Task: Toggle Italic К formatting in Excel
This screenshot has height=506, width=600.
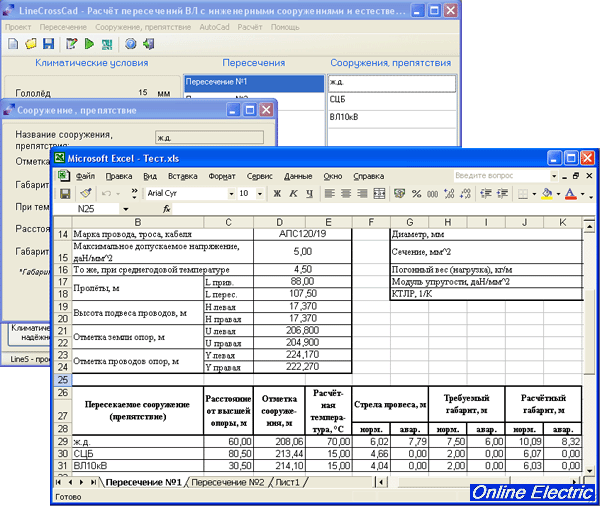Action: pos(293,194)
